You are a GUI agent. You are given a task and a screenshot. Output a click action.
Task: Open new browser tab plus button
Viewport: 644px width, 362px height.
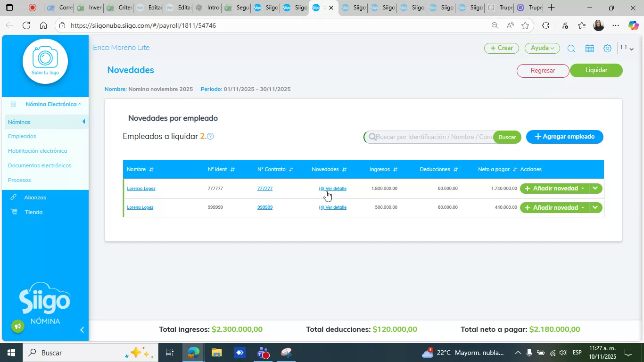pyautogui.click(x=551, y=8)
